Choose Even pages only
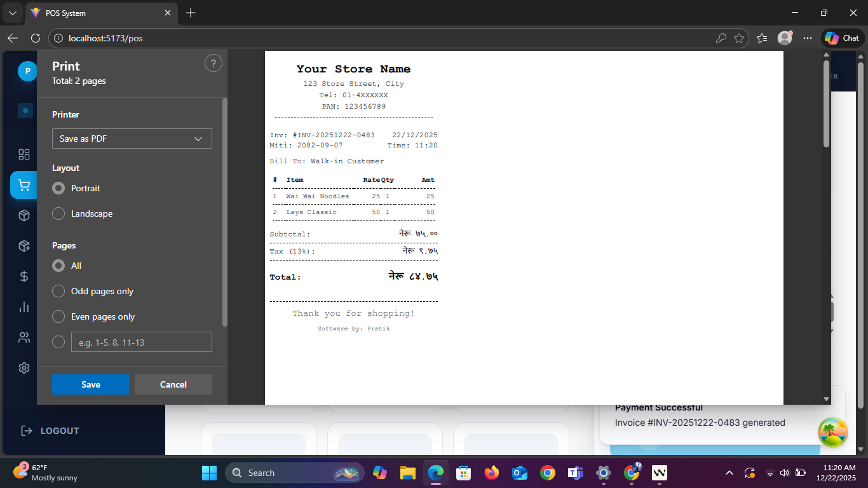This screenshot has height=488, width=868. (58, 316)
